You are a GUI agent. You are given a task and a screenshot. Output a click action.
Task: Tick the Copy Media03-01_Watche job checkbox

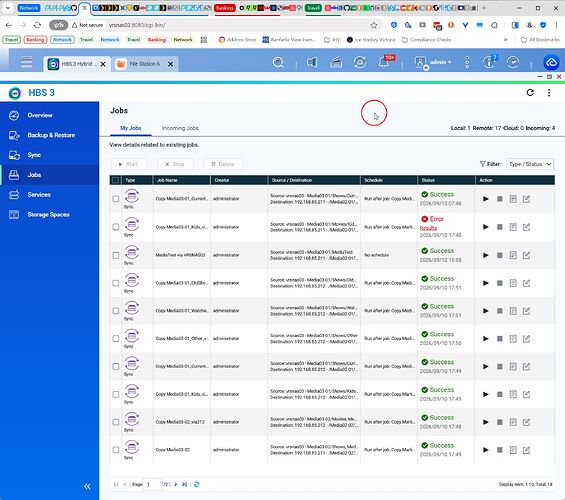pos(116,311)
